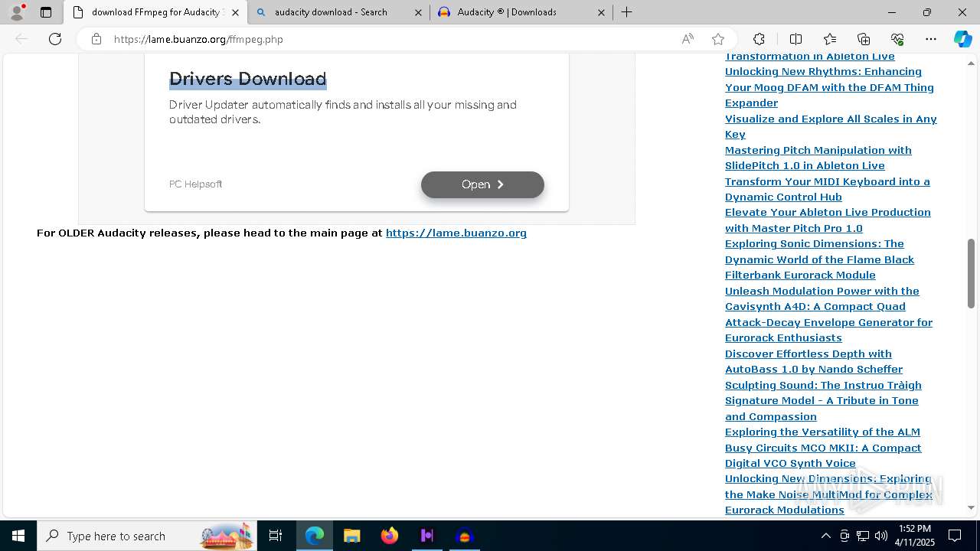
Task: Open Elevate Your Ableton Live Production link
Action: [828, 220]
